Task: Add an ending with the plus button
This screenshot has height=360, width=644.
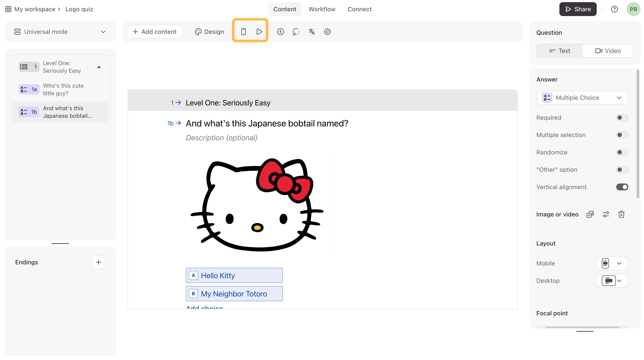Action: (98, 262)
